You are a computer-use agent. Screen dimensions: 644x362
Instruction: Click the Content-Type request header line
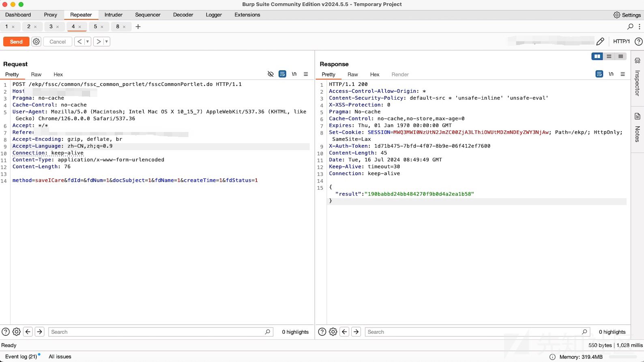(88, 160)
